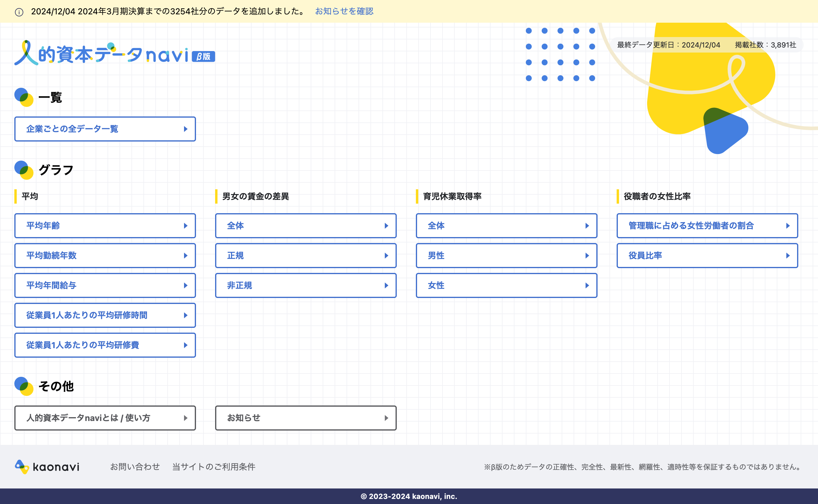Click the kaonavi footer logo
The image size is (818, 504).
(47, 467)
